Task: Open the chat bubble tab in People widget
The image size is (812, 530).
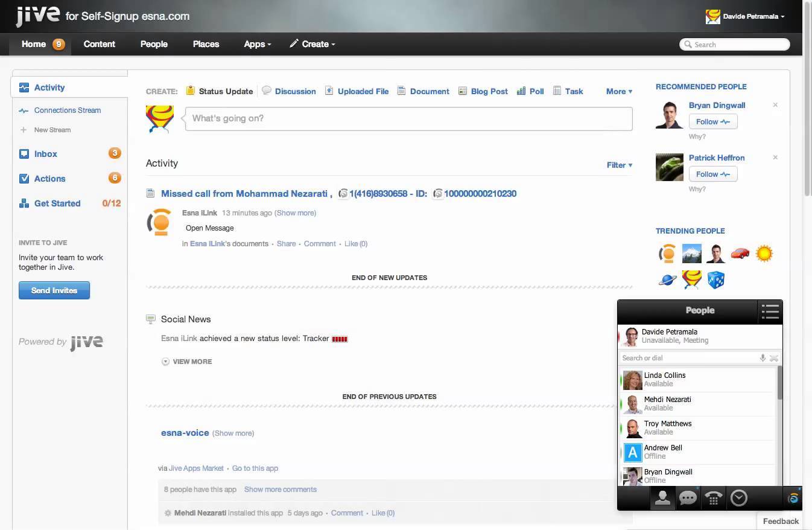Action: pos(688,498)
